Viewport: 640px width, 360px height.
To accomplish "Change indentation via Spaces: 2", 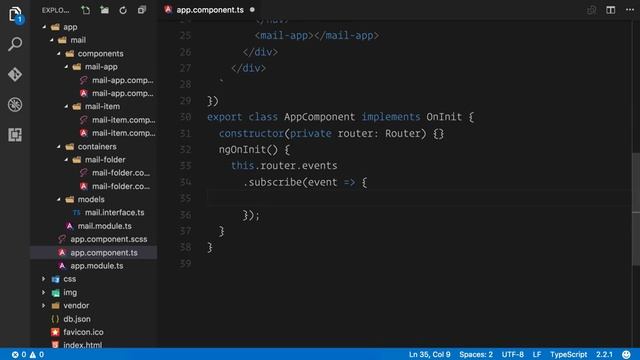I will (x=476, y=354).
